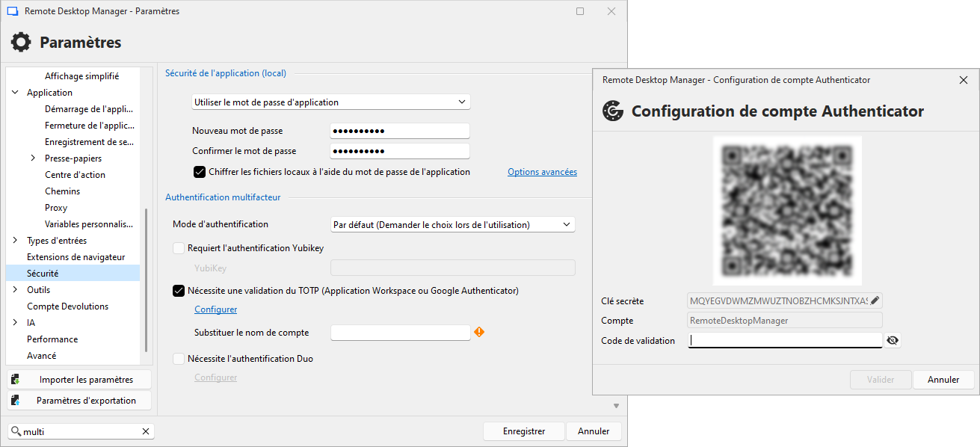Screen dimensions: 980x447
Task: Click the content pane scroll down arrow
Action: click(617, 406)
